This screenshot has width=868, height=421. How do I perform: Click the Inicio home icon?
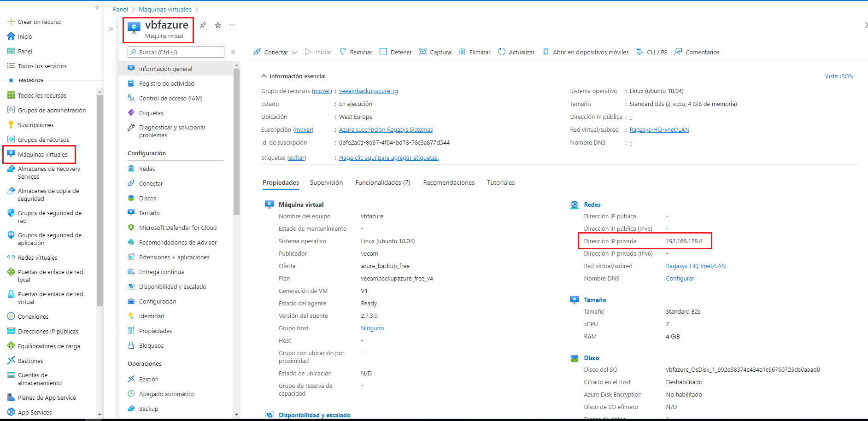click(x=11, y=36)
